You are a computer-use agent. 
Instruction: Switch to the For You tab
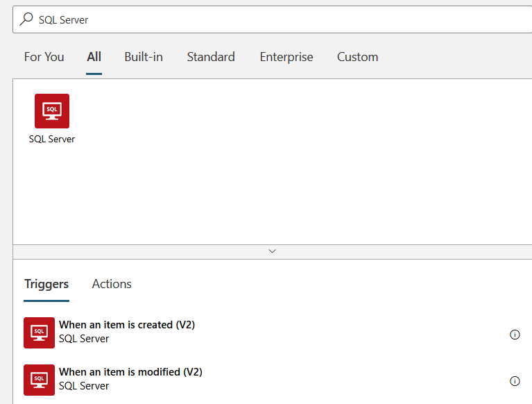44,57
